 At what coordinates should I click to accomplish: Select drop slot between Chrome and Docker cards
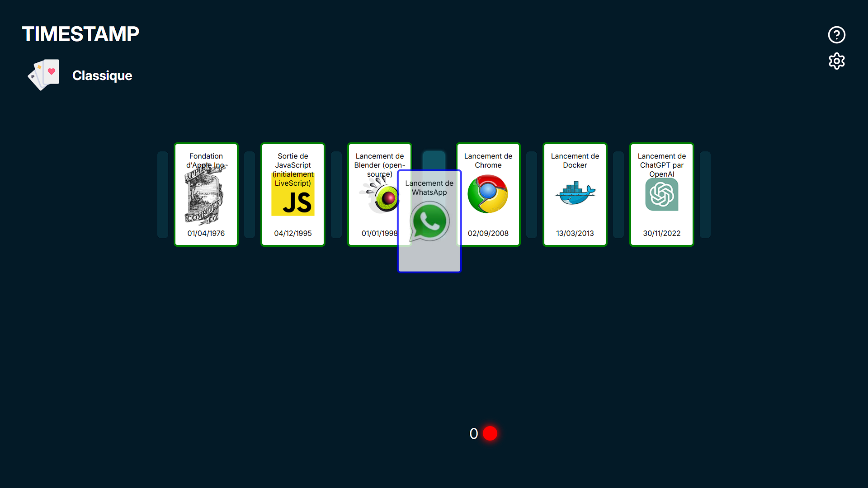coord(532,194)
